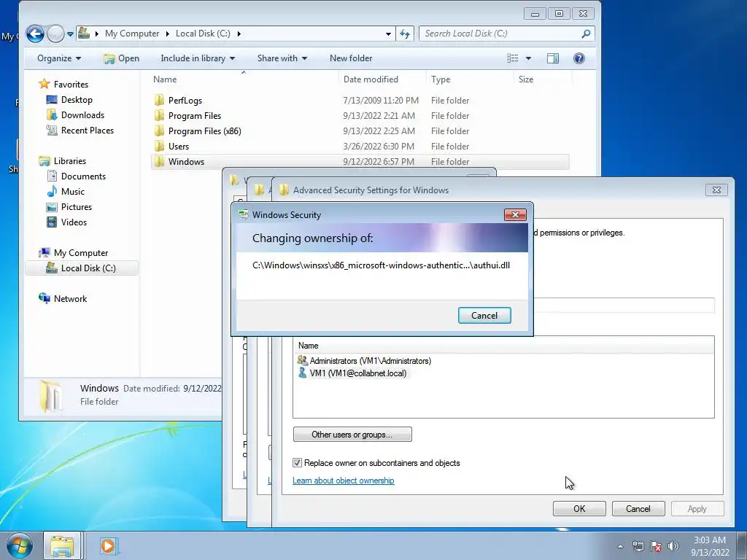The height and width of the screenshot is (560, 747).
Task: Click the Windows Explorer taskbar icon
Action: pyautogui.click(x=63, y=545)
